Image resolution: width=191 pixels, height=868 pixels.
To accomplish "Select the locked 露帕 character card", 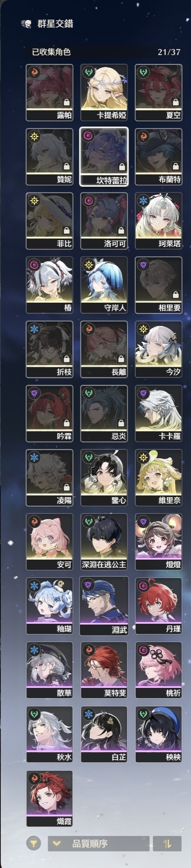I will pos(49,92).
